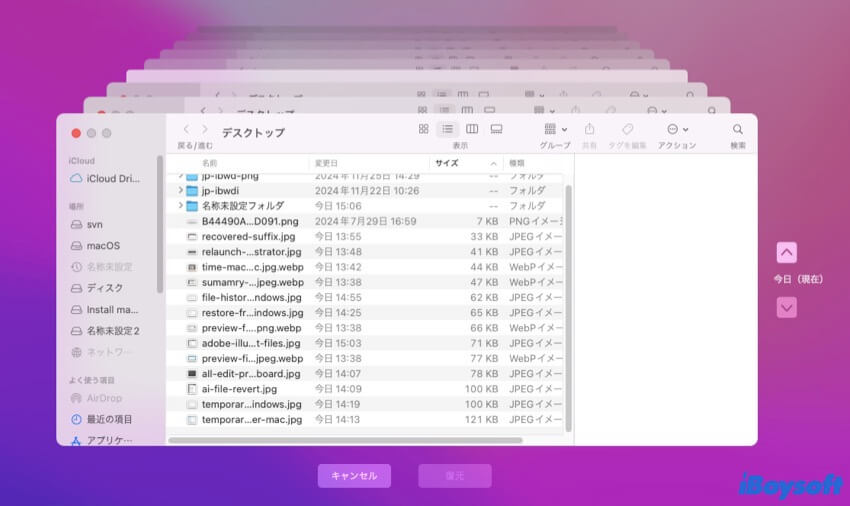Click the キャンセル button

click(354, 476)
